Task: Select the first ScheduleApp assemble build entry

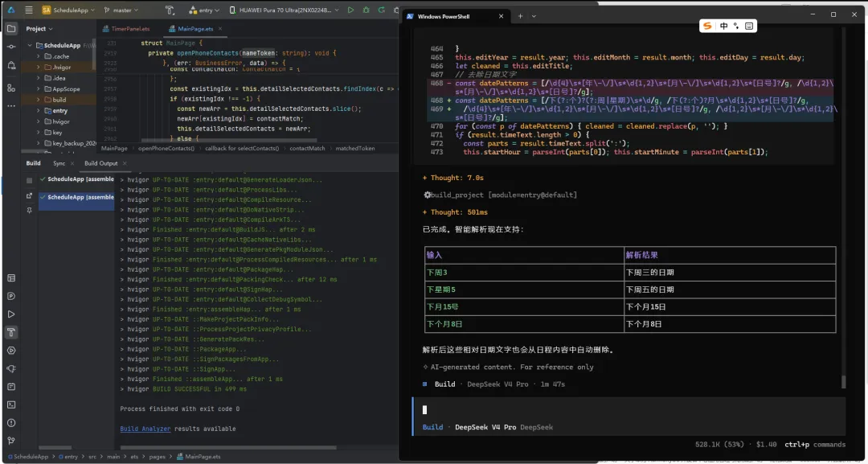Action: point(76,179)
